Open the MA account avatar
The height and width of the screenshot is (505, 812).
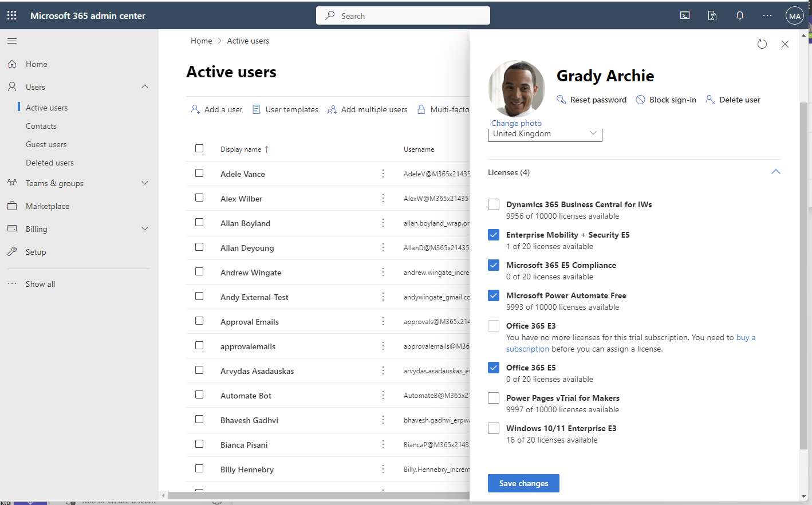coord(795,16)
